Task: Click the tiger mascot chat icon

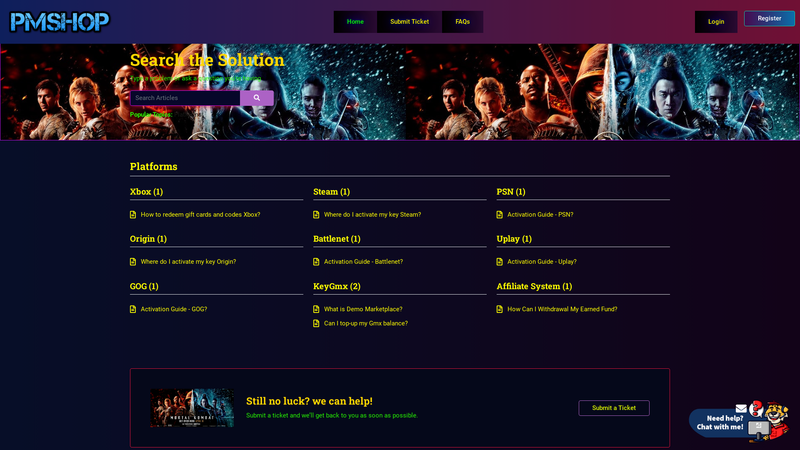Action: click(776, 419)
